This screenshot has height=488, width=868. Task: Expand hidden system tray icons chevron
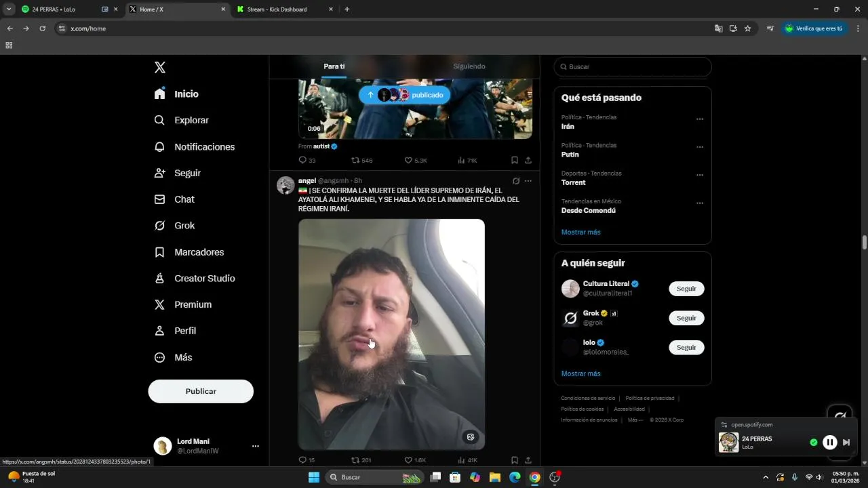(766, 477)
